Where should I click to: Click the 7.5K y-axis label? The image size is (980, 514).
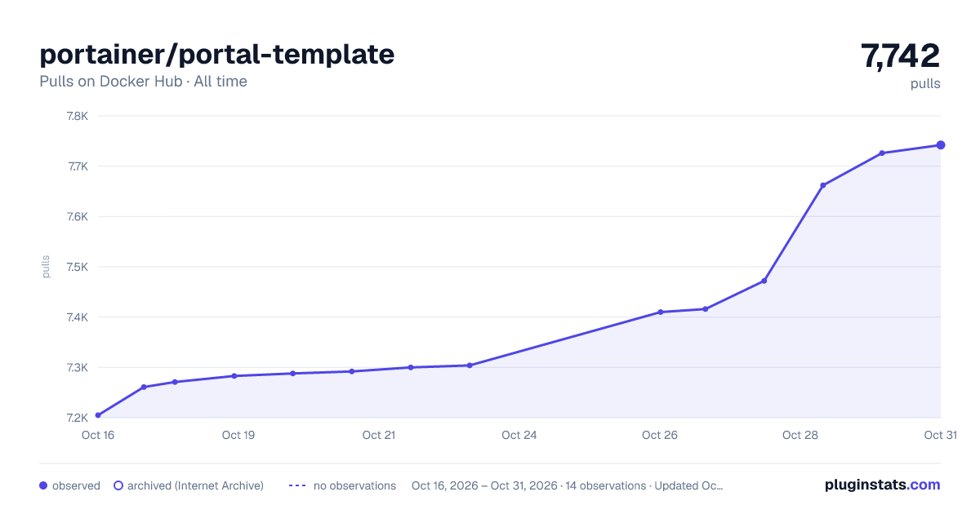(77, 267)
